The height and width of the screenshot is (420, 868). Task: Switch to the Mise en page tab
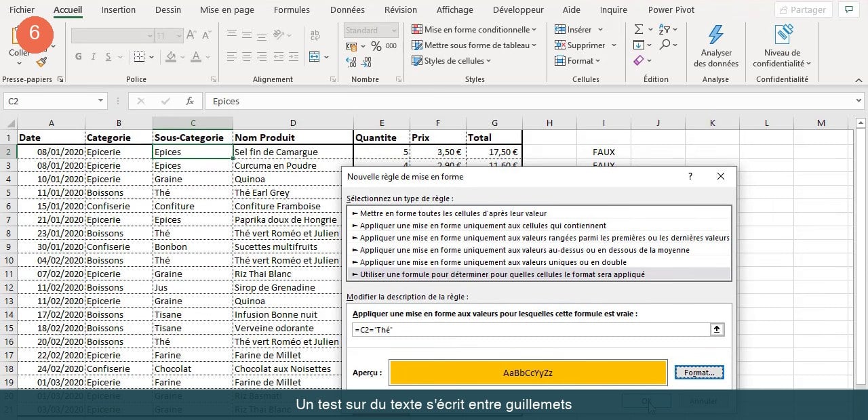pyautogui.click(x=227, y=9)
